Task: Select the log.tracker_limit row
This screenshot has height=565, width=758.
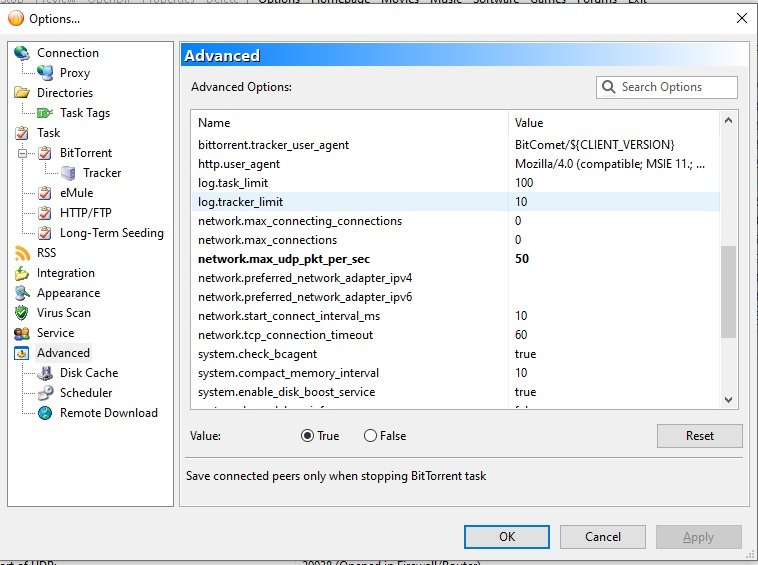Action: (x=455, y=202)
